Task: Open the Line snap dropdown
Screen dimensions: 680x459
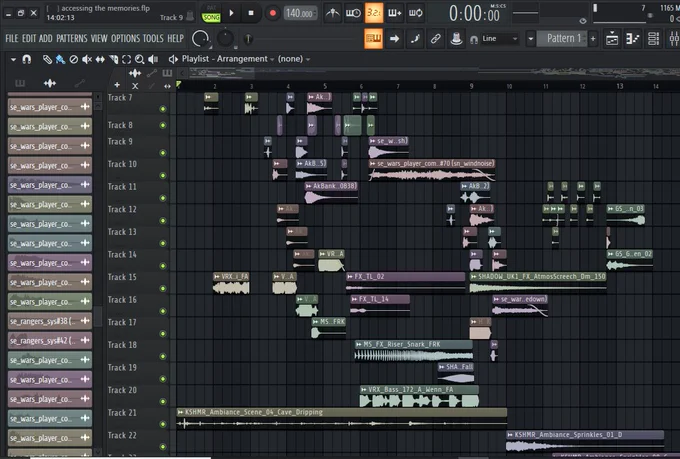Action: 500,39
